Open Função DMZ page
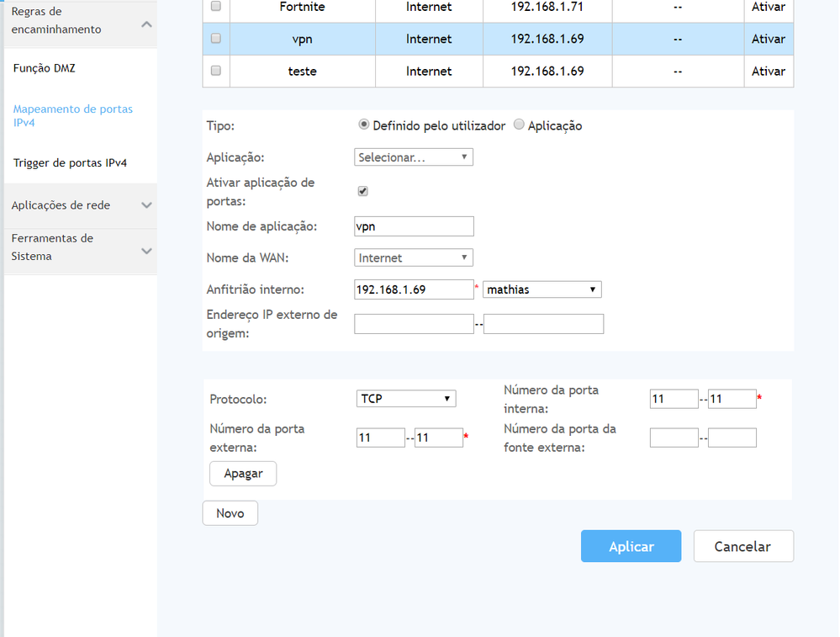 (45, 68)
